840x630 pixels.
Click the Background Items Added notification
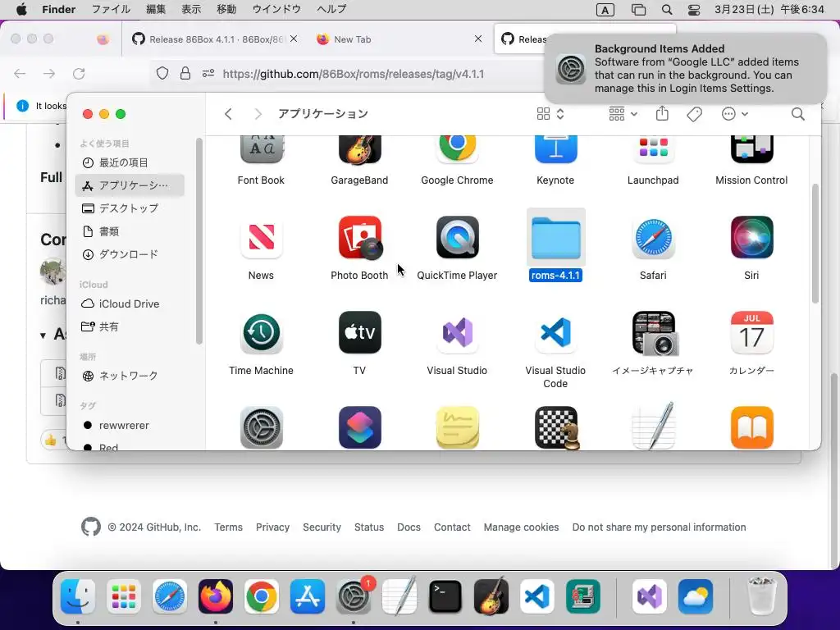tap(686, 69)
